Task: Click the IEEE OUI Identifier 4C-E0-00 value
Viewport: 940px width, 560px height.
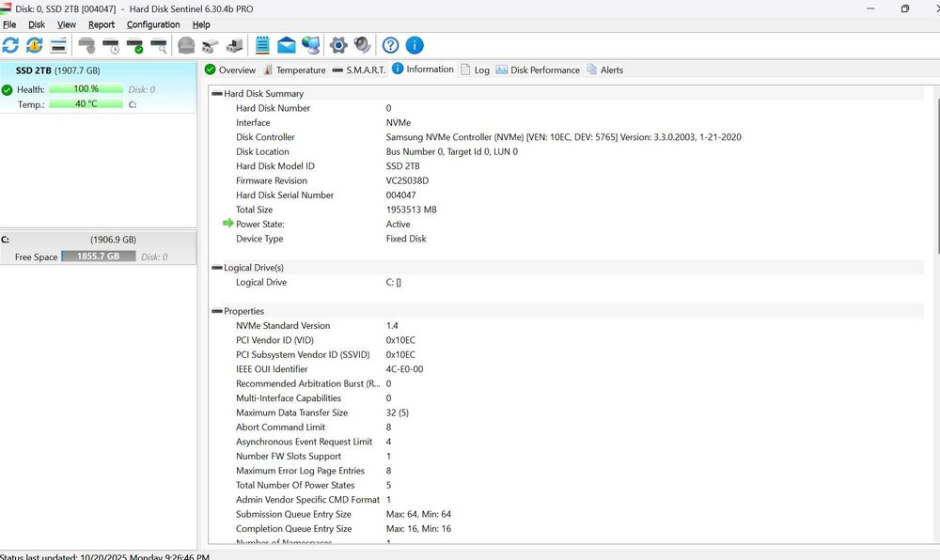Action: (404, 369)
